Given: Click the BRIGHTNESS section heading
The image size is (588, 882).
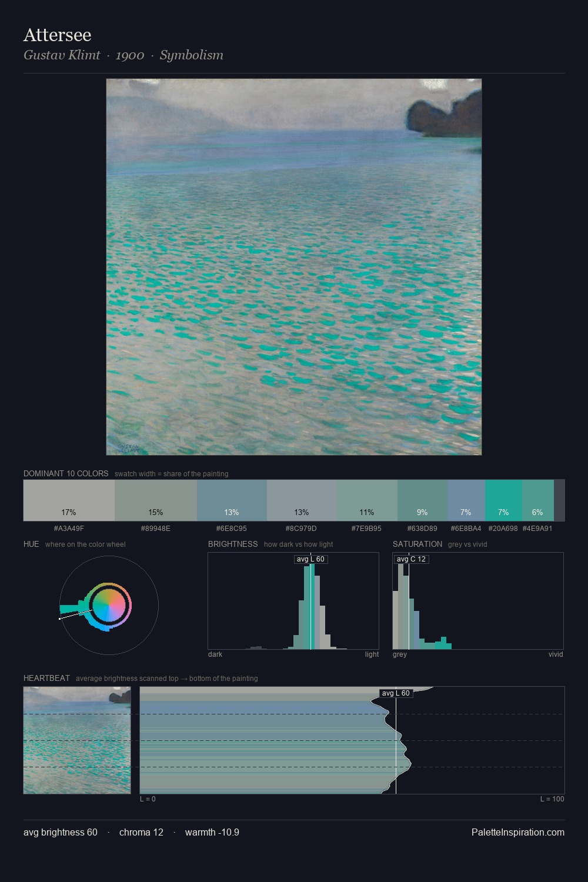Looking at the screenshot, I should [233, 544].
